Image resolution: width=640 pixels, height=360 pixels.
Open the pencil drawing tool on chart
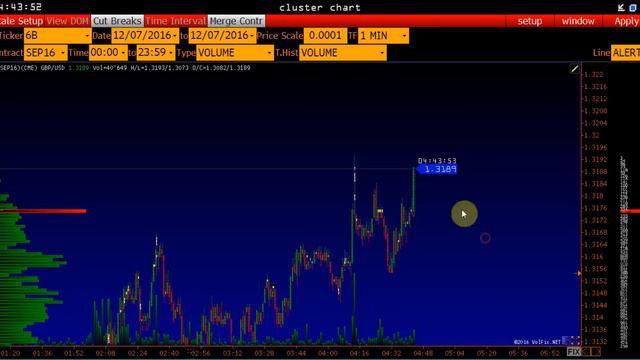574,69
